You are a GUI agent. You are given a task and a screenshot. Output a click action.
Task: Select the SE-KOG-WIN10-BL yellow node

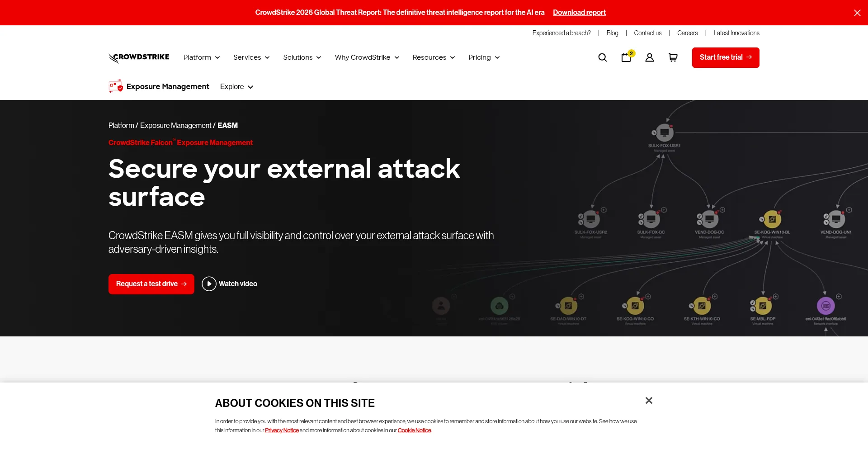pyautogui.click(x=772, y=219)
